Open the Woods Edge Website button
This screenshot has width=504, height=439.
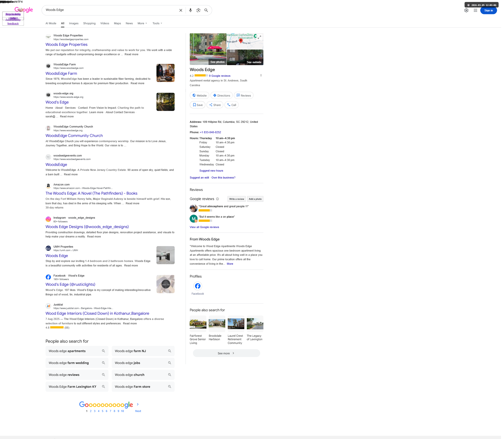click(x=200, y=96)
